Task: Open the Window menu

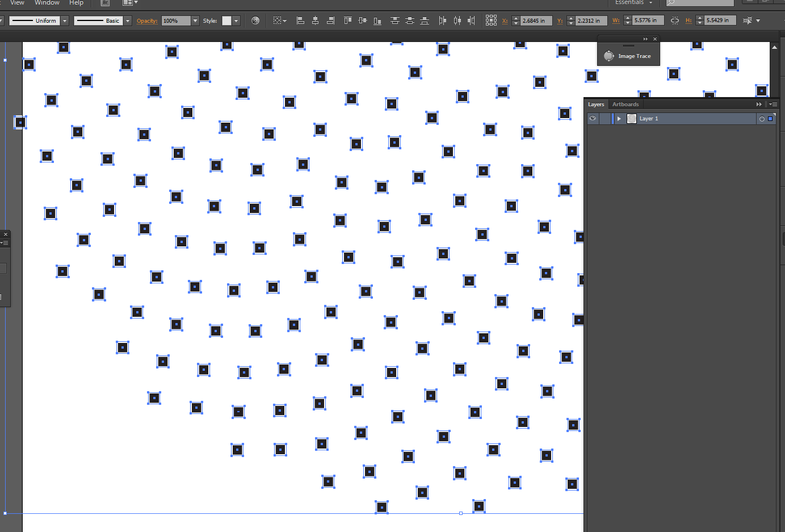Action: point(47,3)
